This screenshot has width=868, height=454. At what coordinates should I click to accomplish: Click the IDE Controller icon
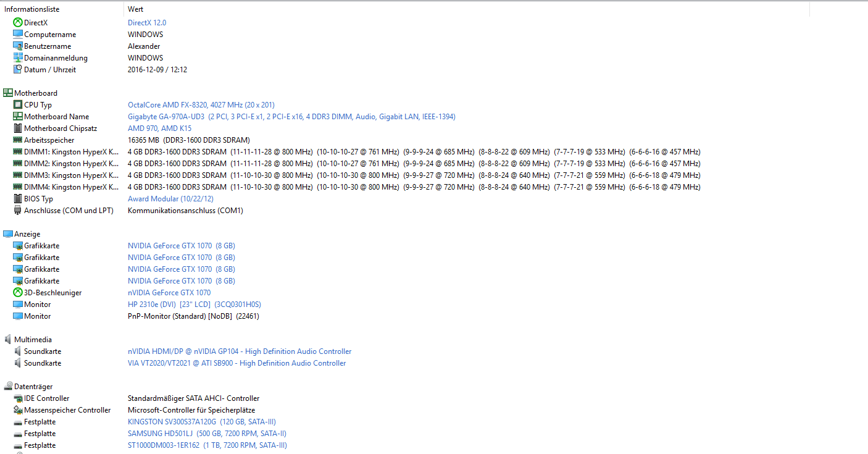click(18, 398)
